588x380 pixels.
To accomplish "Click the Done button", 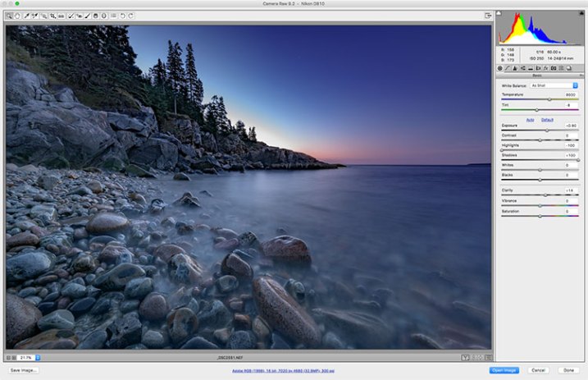I will tap(568, 370).
